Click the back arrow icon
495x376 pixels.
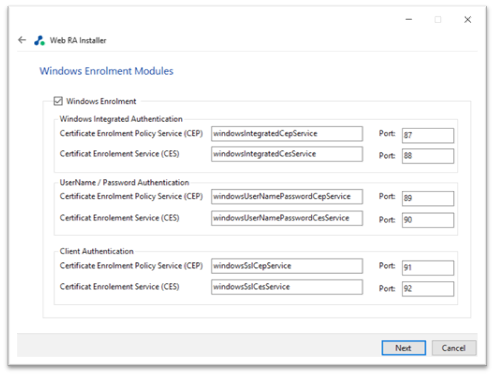tap(22, 40)
